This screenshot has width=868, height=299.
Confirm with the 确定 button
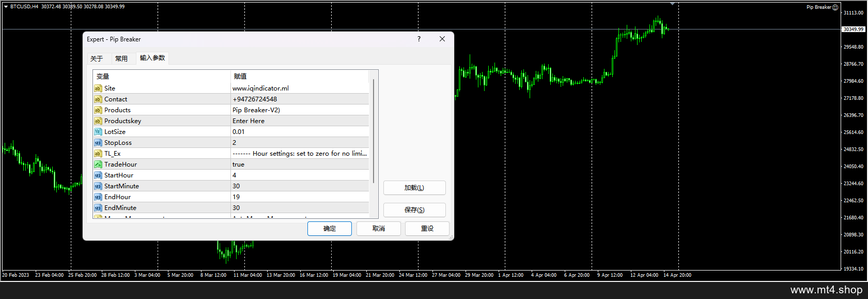click(330, 229)
